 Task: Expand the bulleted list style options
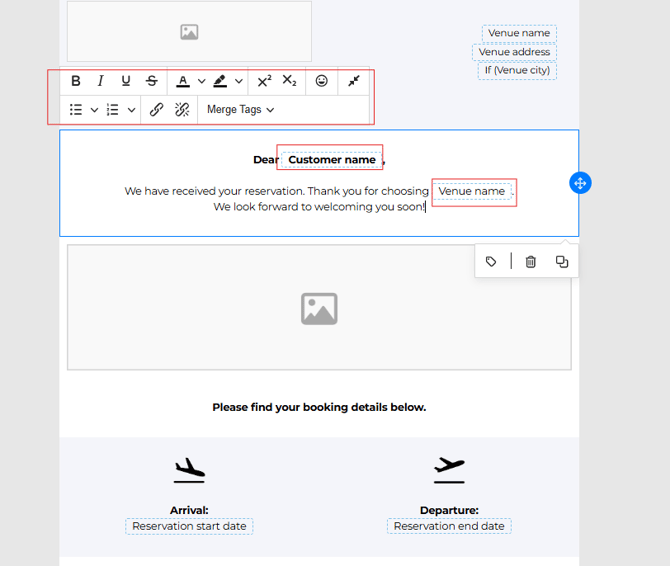(95, 110)
